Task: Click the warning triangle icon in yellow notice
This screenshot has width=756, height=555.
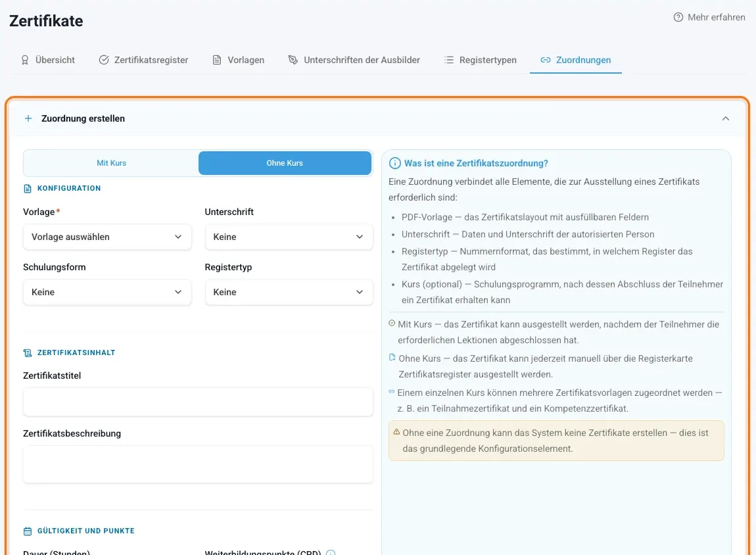Action: 396,432
